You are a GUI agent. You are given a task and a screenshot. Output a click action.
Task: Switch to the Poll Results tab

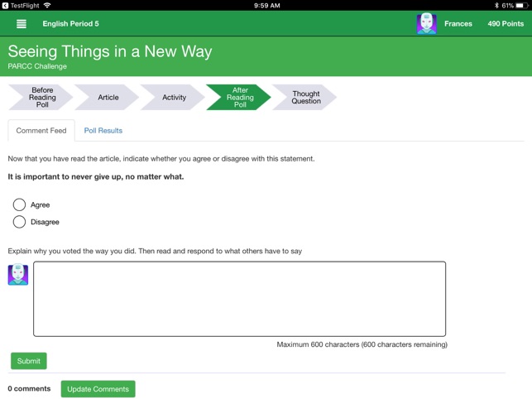103,131
